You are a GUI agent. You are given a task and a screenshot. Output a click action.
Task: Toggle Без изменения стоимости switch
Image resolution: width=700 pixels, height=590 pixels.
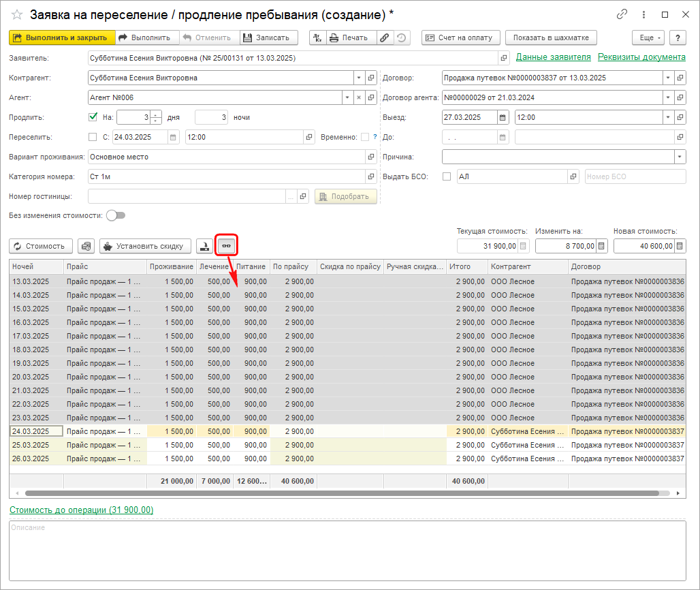pyautogui.click(x=116, y=215)
